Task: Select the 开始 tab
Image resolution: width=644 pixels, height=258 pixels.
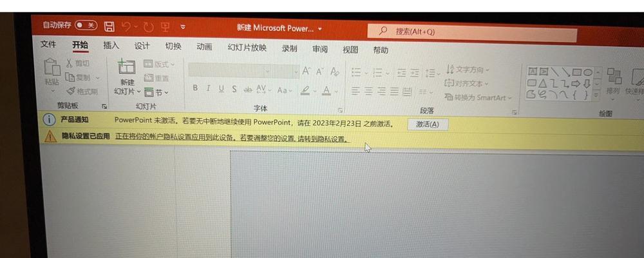Action: pos(80,45)
